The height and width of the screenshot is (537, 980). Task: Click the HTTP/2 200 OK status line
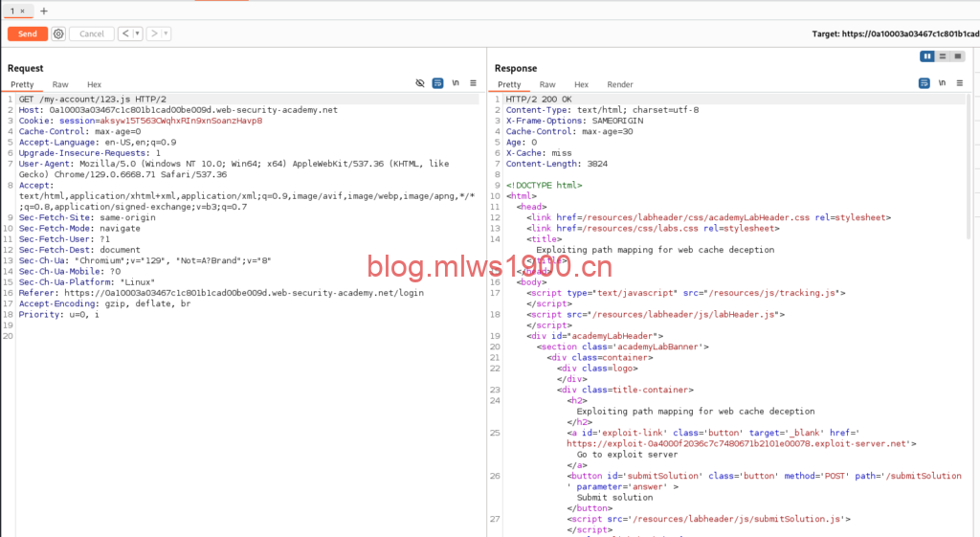[x=539, y=99]
